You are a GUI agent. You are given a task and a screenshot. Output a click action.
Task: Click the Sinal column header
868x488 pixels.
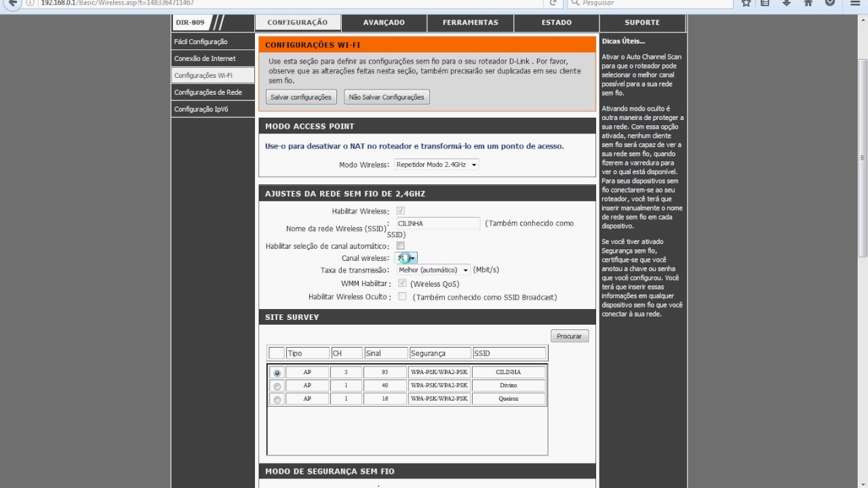tap(386, 353)
